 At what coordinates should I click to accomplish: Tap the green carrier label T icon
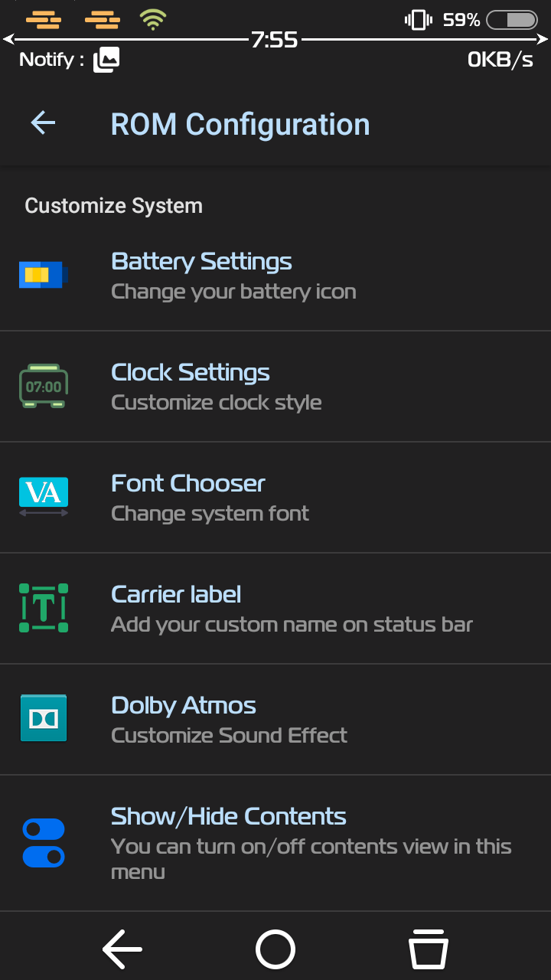tap(44, 607)
